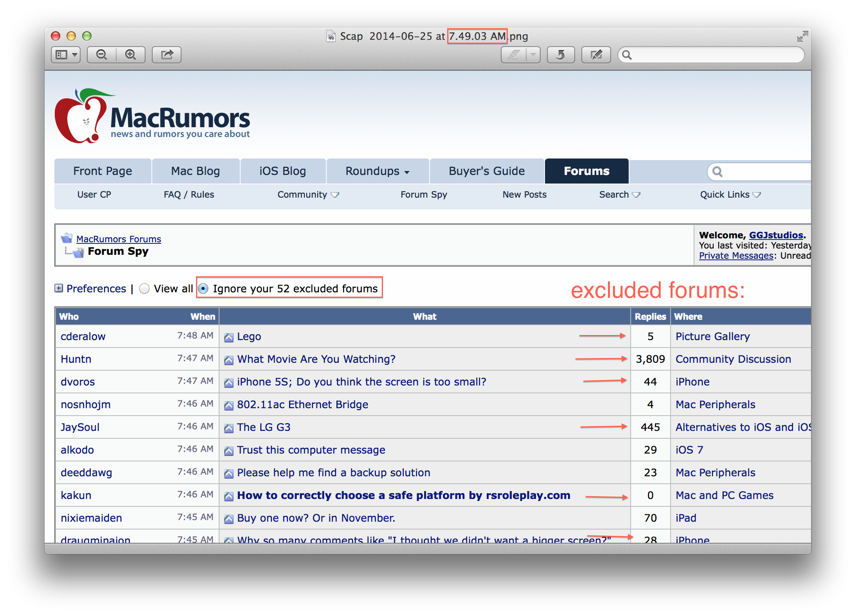
Task: Open Private Messages link
Action: (736, 256)
